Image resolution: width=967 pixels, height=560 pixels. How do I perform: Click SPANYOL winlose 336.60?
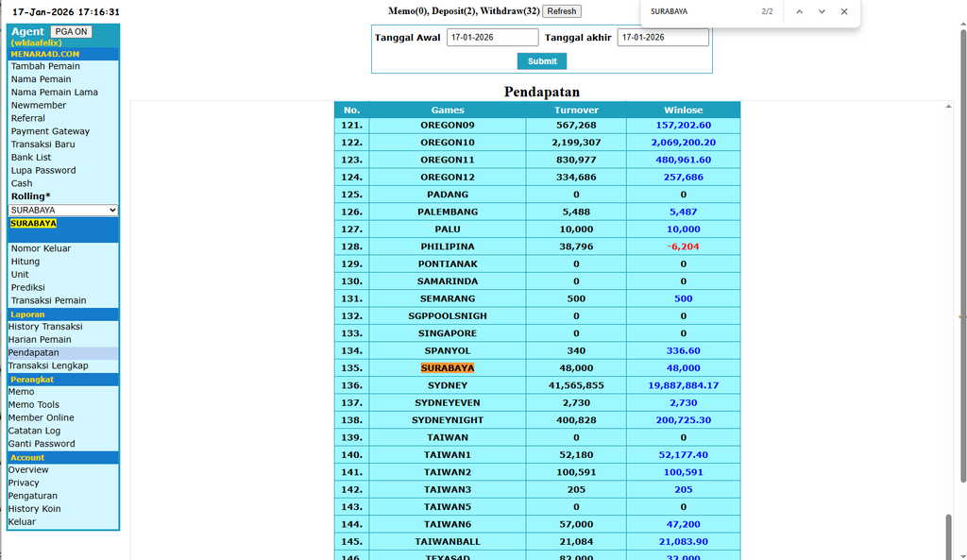684,351
